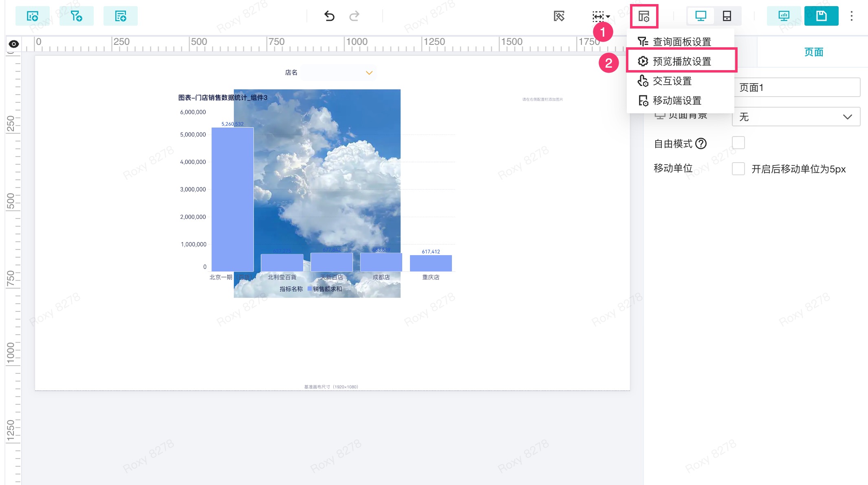This screenshot has width=868, height=485.
Task: Toggle the eye visibility icon by ruler
Action: point(14,44)
